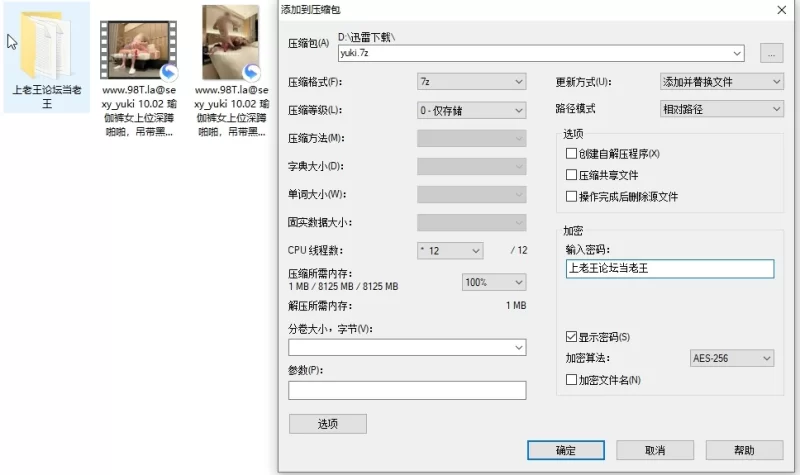
Task: Open the 加密算法 dropdown showing AES-256
Action: (x=732, y=358)
